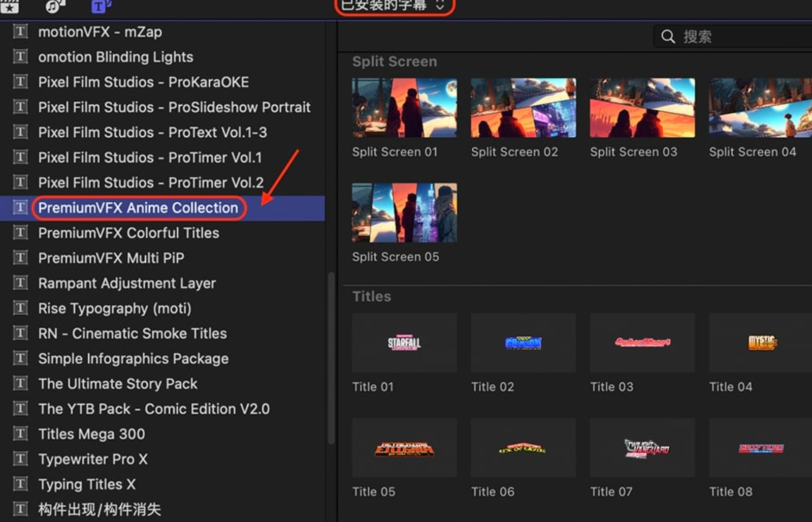
Task: Select Typing Titles X category
Action: (x=87, y=484)
